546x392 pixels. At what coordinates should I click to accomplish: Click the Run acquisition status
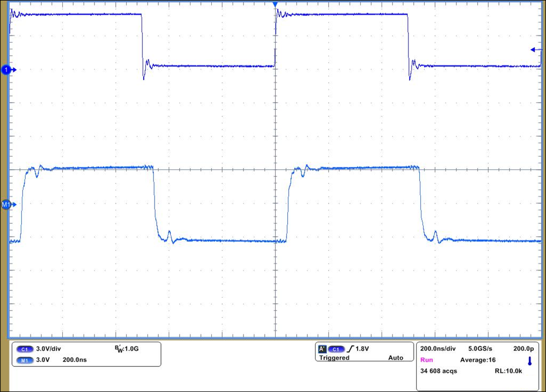point(427,360)
